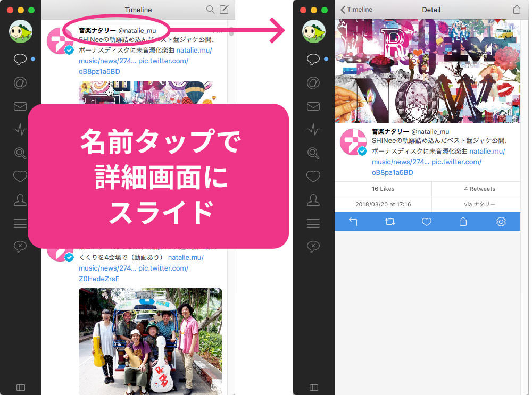
Task: Click the 音楽ナタリー avatar in Detail window tweet
Action: (x=353, y=142)
